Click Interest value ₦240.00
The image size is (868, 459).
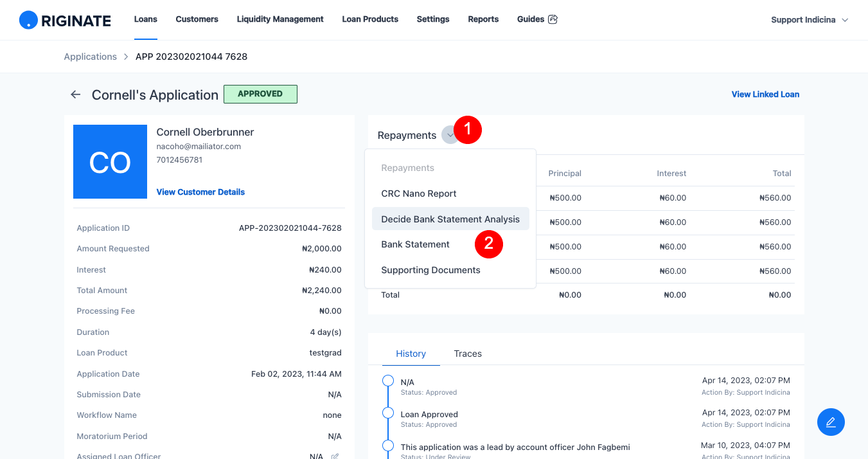pos(325,270)
